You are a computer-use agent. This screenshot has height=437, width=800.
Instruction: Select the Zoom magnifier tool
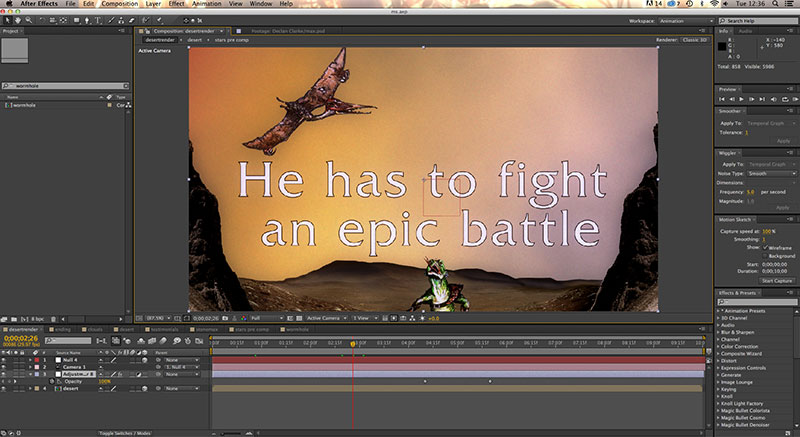pyautogui.click(x=27, y=19)
